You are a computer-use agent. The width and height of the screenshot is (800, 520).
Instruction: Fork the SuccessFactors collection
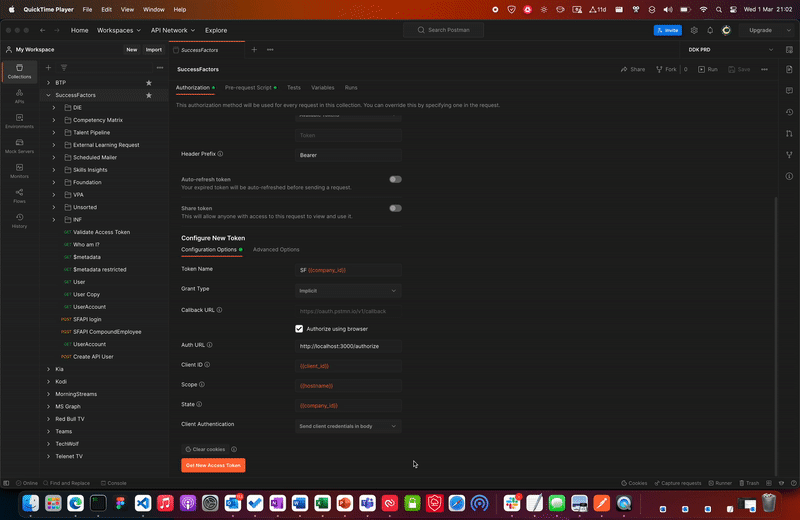(666, 69)
